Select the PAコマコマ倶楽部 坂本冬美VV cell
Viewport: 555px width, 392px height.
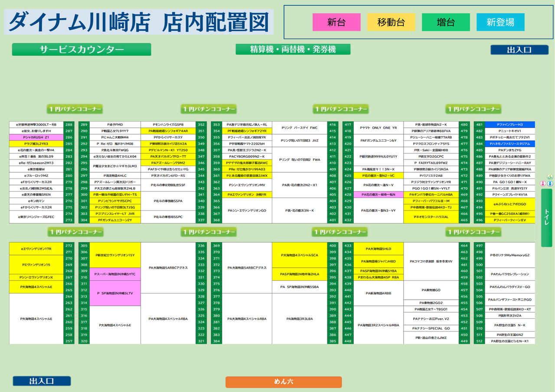(431, 262)
